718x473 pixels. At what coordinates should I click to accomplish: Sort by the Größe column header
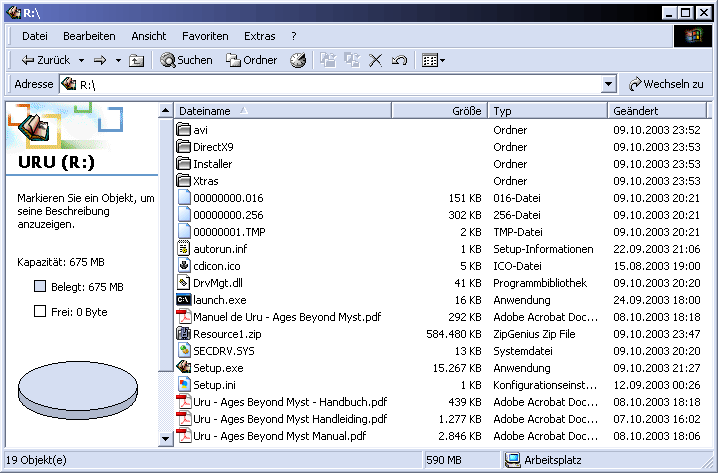pyautogui.click(x=439, y=111)
